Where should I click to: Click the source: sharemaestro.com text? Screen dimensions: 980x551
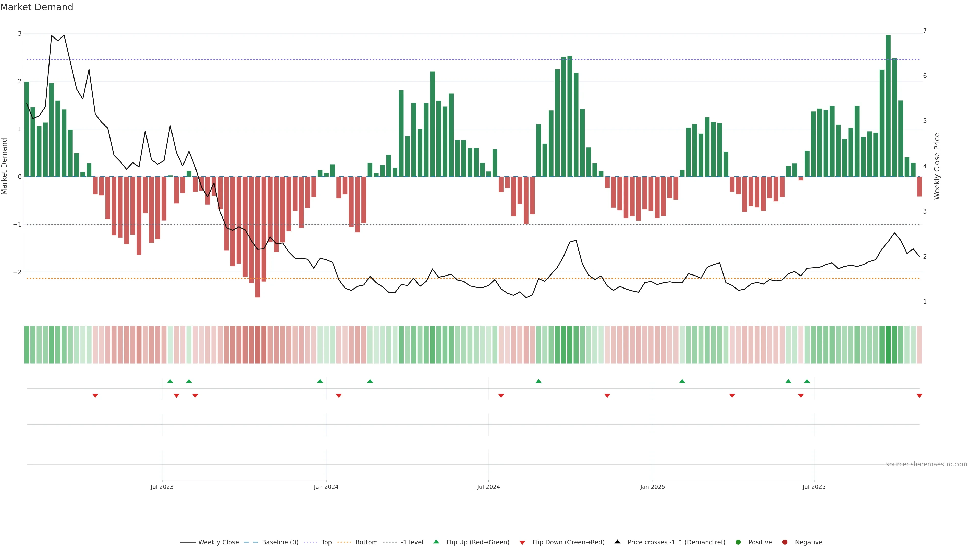[x=926, y=464]
